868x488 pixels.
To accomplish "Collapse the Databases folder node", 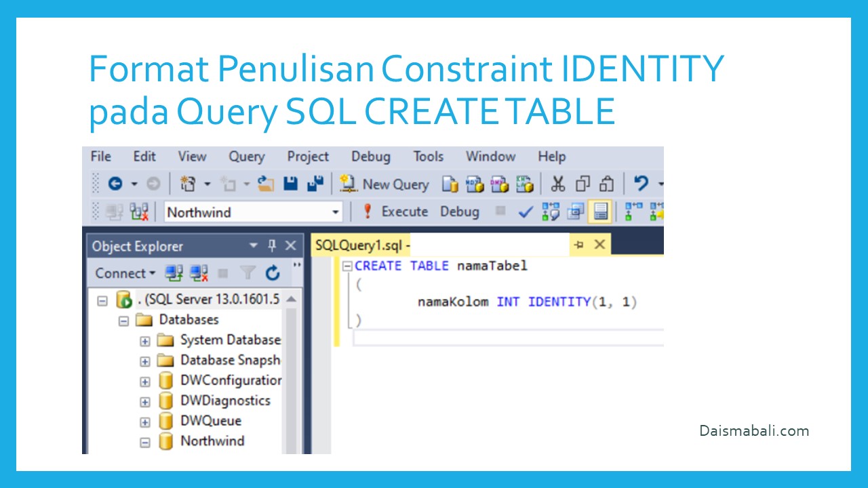I will click(124, 320).
